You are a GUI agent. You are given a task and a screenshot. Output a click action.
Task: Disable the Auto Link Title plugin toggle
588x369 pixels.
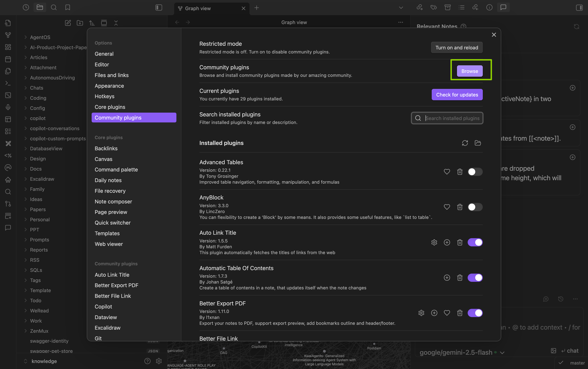click(x=475, y=242)
